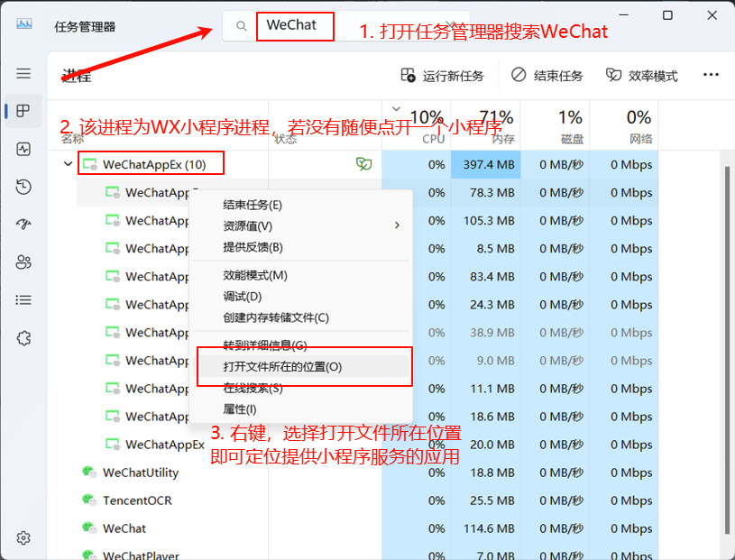Select 结束任务(E) in the context menu
The width and height of the screenshot is (735, 560).
300,205
